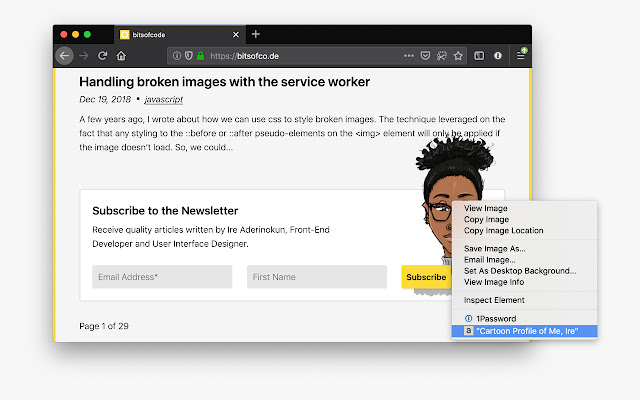This screenshot has width=640, height=400.
Task: Open the javascript tag link
Action: pyautogui.click(x=164, y=99)
